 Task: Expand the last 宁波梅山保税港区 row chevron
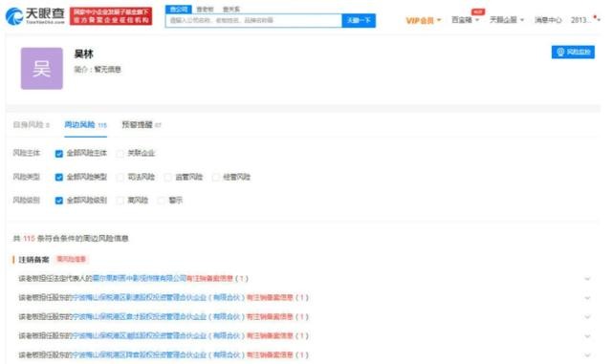[587, 355]
